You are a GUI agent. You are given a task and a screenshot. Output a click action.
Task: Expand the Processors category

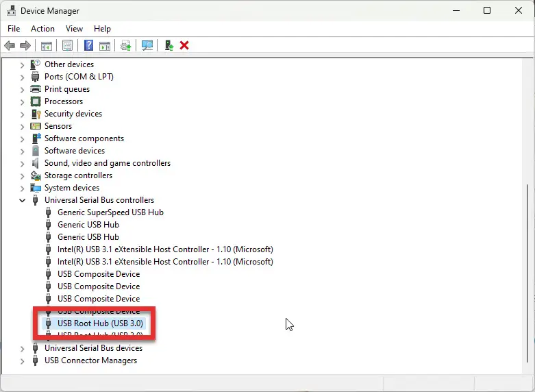click(22, 101)
